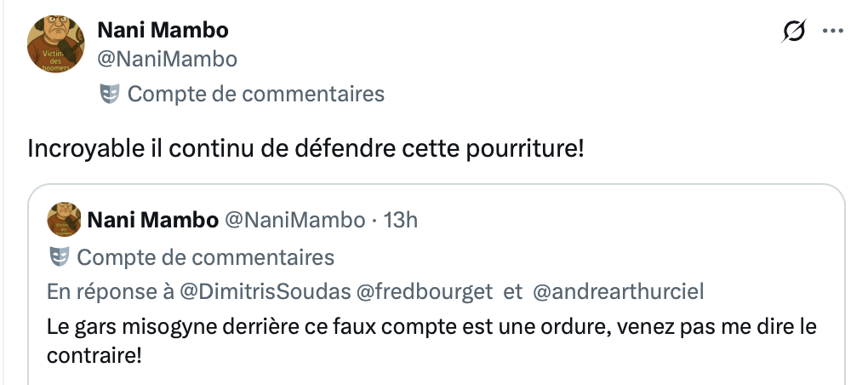Open the bold Nani Mambo name at top
Image resolution: width=868 pixels, height=385 pixels.
click(163, 31)
